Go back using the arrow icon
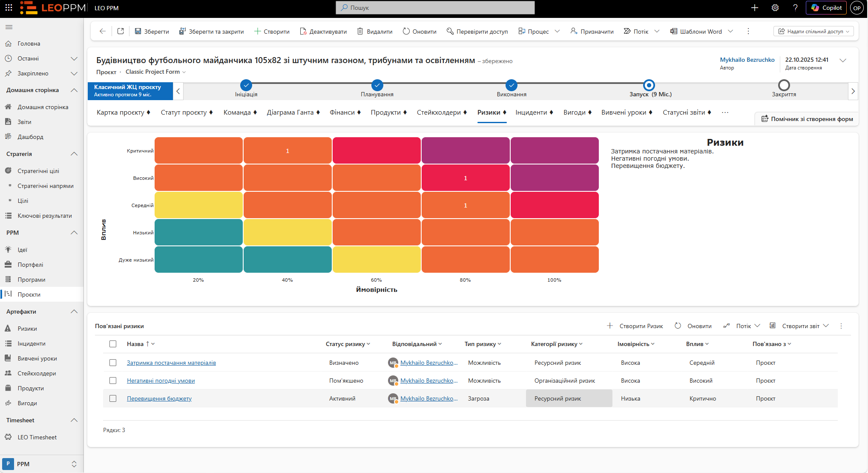Image resolution: width=868 pixels, height=473 pixels. point(102,31)
